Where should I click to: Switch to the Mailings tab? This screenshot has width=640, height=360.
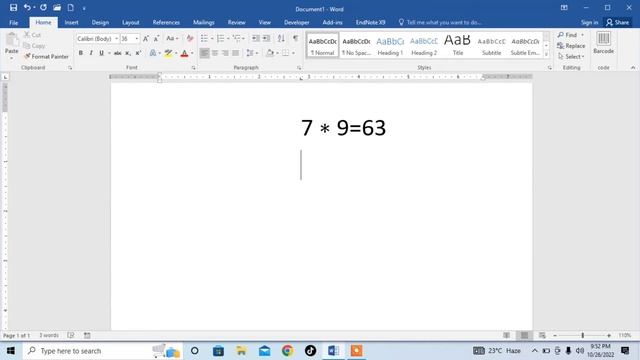(204, 22)
